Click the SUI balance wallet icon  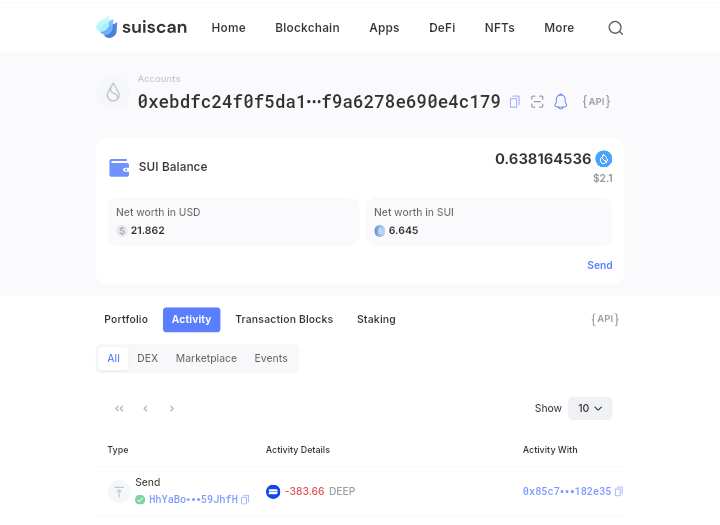119,167
